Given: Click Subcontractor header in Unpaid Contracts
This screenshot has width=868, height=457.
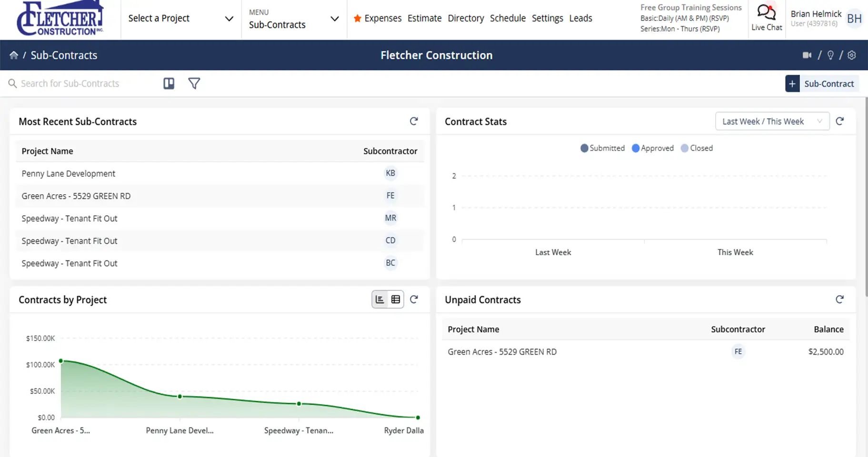Looking at the screenshot, I should click(738, 329).
